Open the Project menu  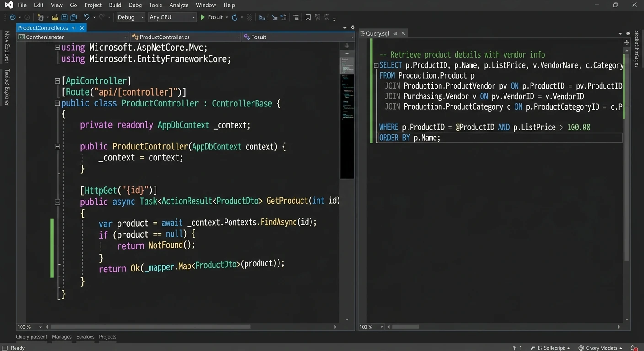click(93, 5)
